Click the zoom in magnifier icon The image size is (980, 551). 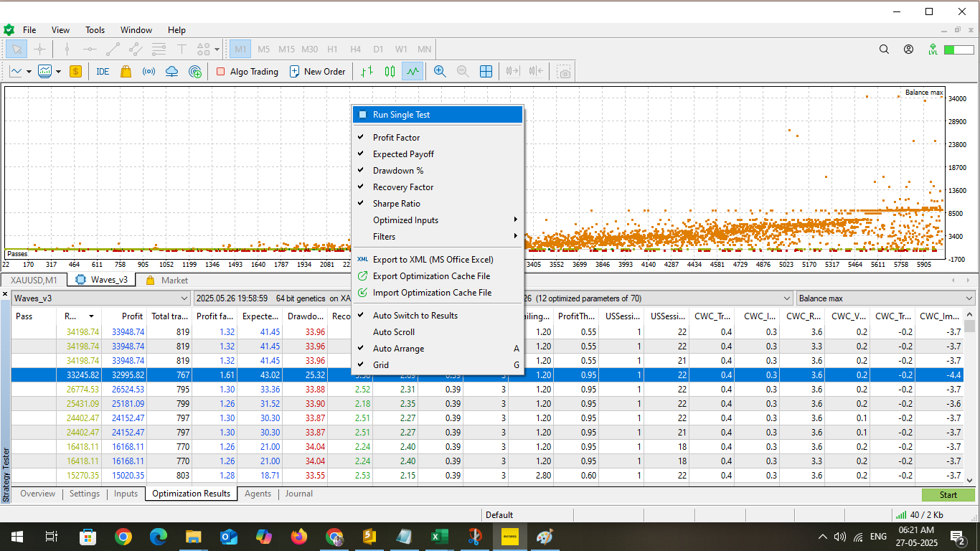(x=440, y=71)
